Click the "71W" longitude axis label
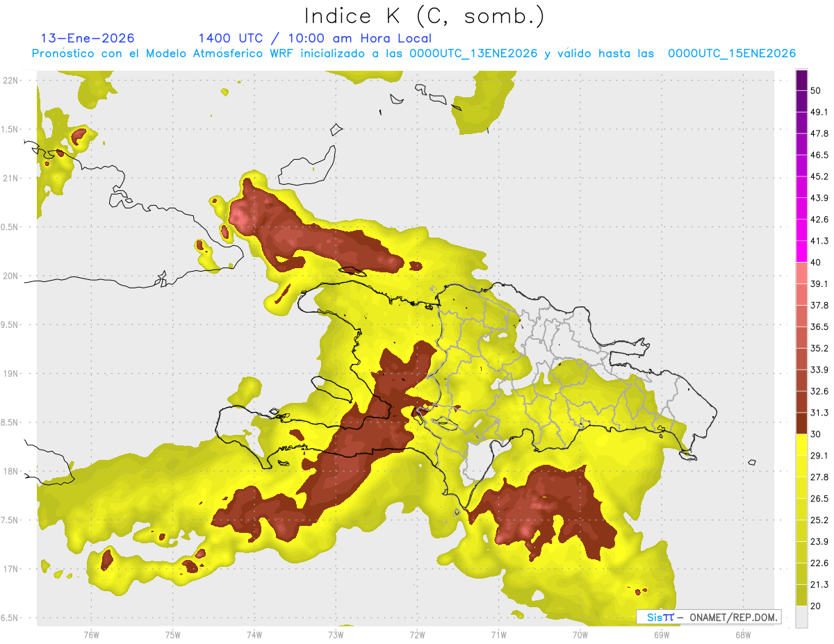Image resolution: width=834 pixels, height=644 pixels. click(x=498, y=635)
